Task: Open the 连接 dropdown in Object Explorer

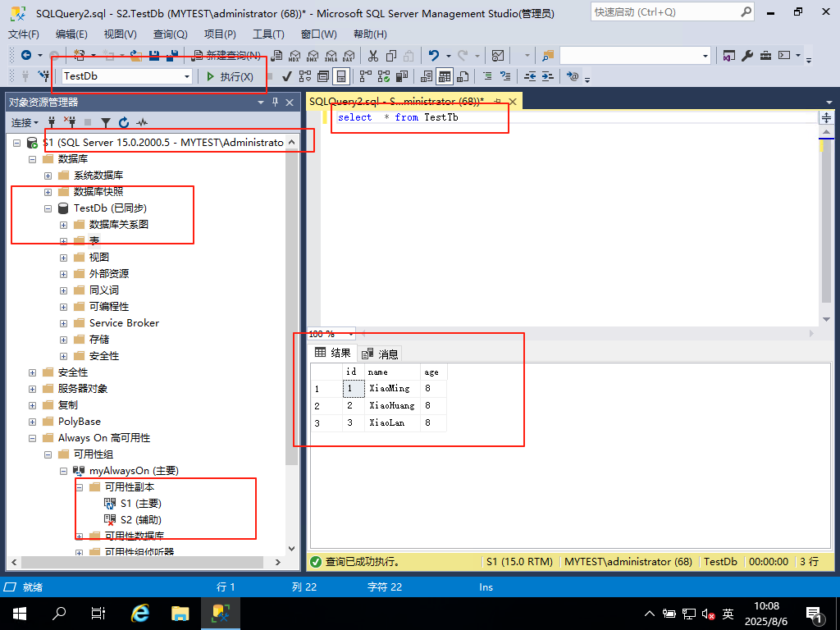Action: (25, 123)
